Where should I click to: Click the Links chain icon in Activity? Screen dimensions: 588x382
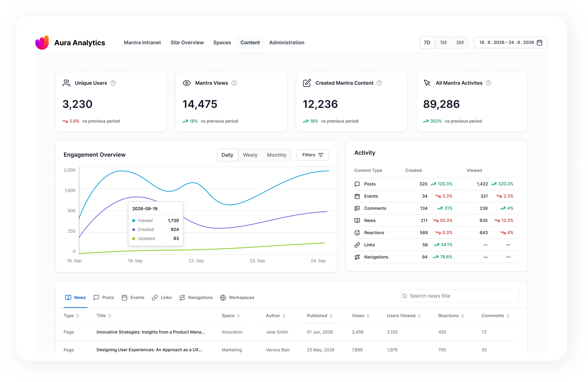tap(357, 245)
